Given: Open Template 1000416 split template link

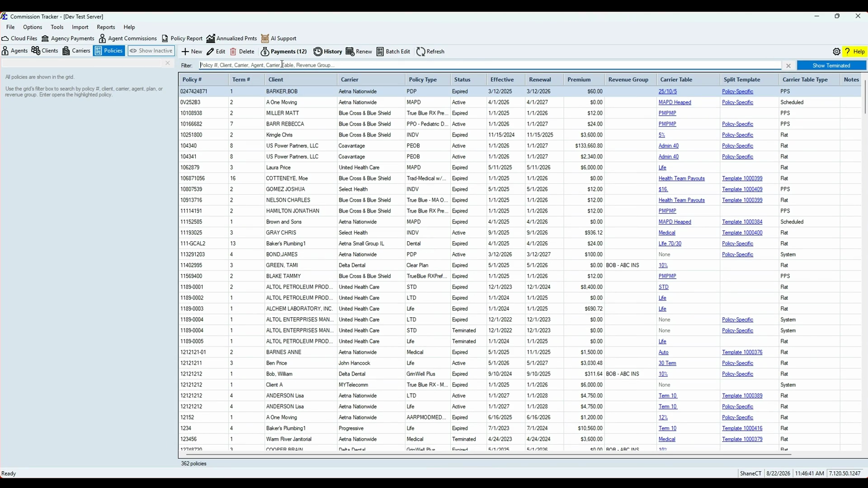Looking at the screenshot, I should click(x=742, y=428).
